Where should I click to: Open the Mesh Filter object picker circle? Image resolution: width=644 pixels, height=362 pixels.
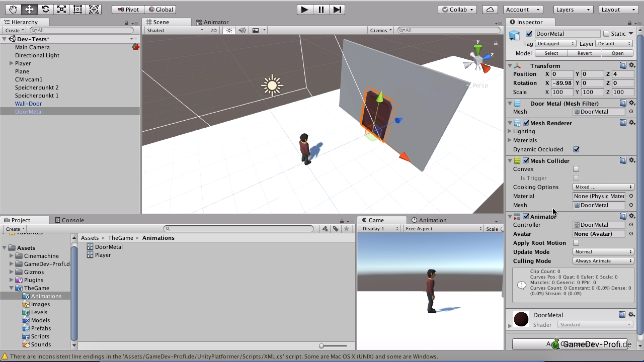pyautogui.click(x=631, y=112)
